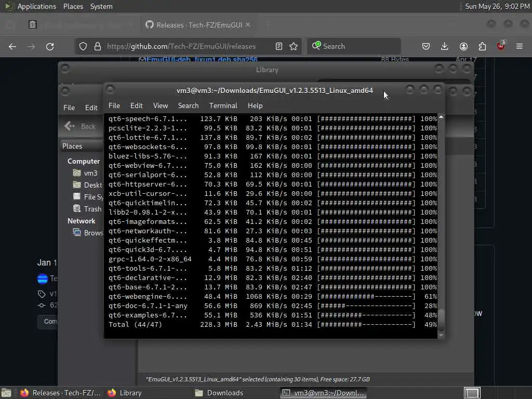
Task: Click the qt6-doc-6.7.1-1-any row
Action: (x=273, y=305)
